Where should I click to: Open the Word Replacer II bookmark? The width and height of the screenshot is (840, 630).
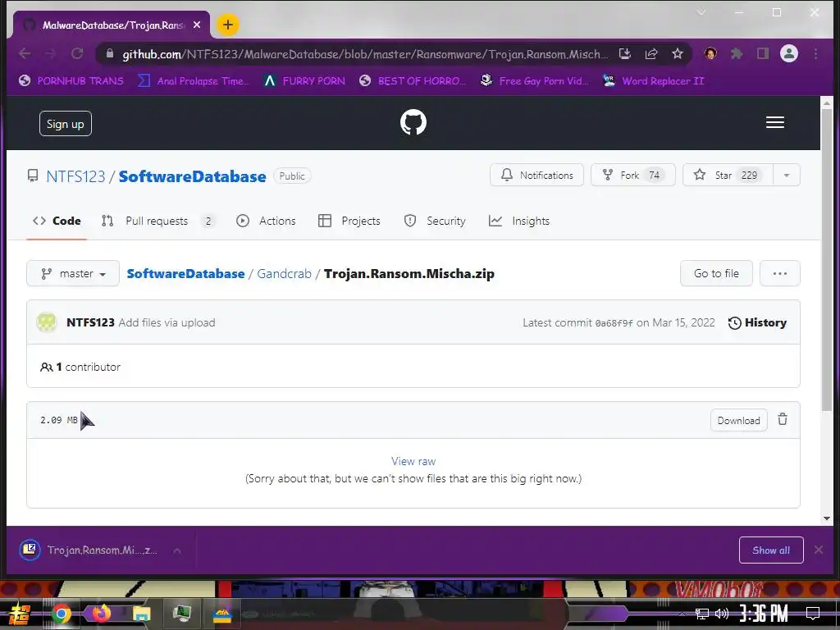[x=653, y=81]
